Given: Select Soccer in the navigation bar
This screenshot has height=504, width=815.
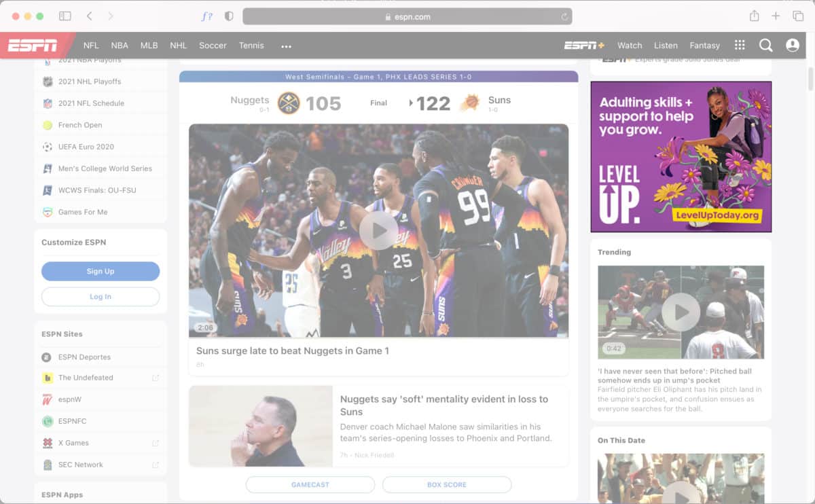Looking at the screenshot, I should pos(213,46).
